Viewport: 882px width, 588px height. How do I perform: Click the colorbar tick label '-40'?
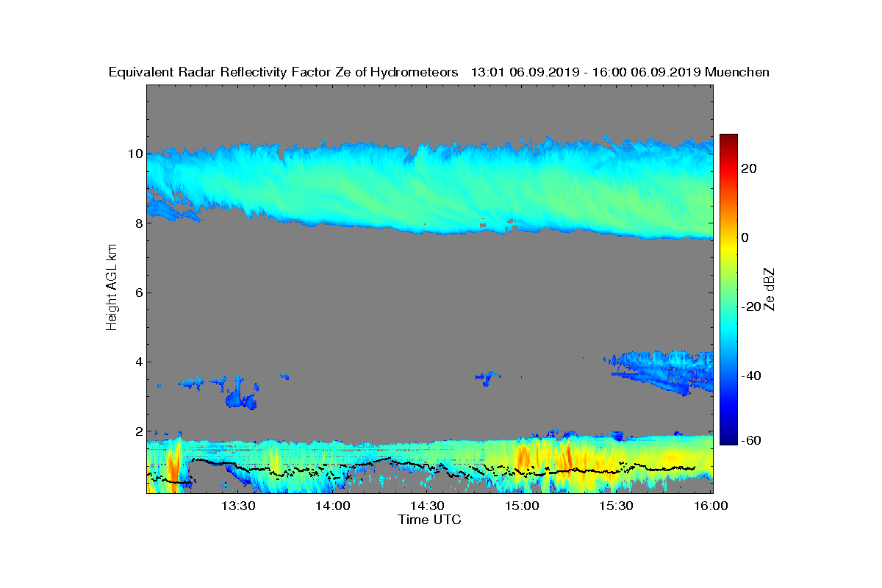(752, 376)
